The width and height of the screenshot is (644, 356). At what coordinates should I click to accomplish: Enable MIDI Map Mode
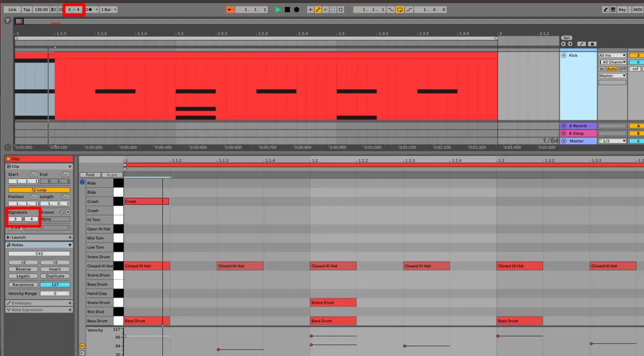click(x=638, y=9)
